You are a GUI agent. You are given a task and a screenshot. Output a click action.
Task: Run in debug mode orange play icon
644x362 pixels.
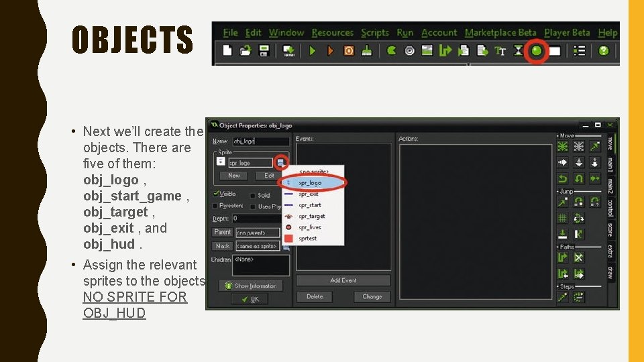[x=331, y=51]
